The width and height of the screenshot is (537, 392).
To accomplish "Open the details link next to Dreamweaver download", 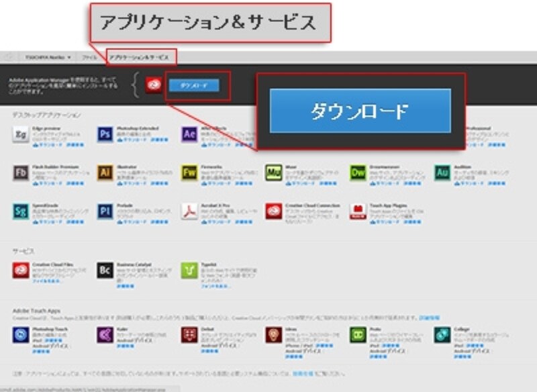I will [412, 183].
